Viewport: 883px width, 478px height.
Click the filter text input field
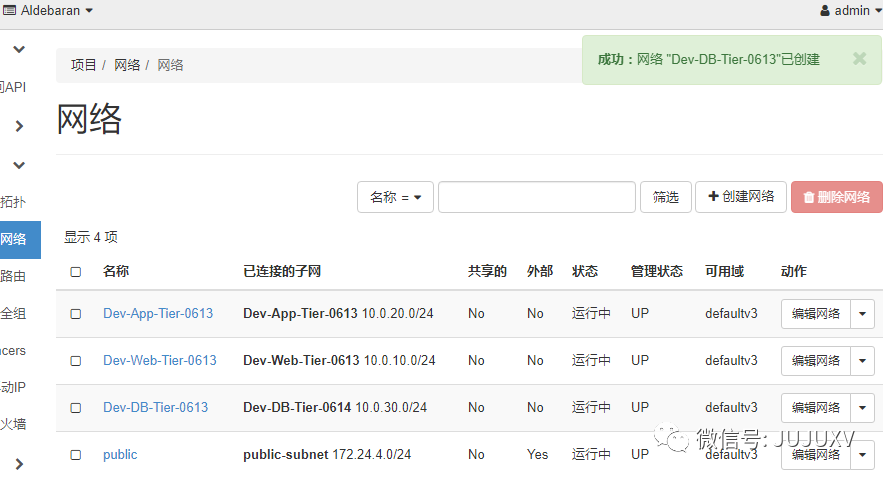pyautogui.click(x=536, y=197)
